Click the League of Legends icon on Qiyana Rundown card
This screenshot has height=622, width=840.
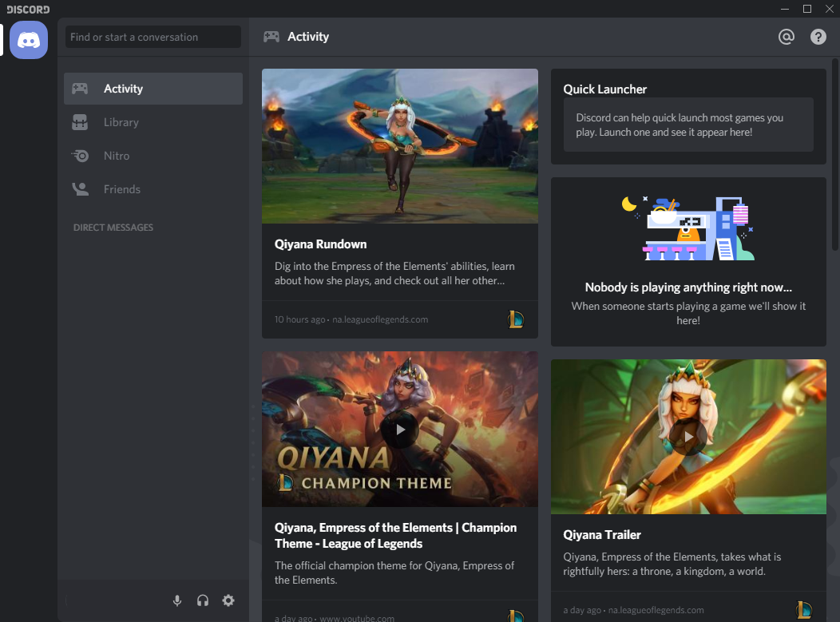pyautogui.click(x=516, y=319)
